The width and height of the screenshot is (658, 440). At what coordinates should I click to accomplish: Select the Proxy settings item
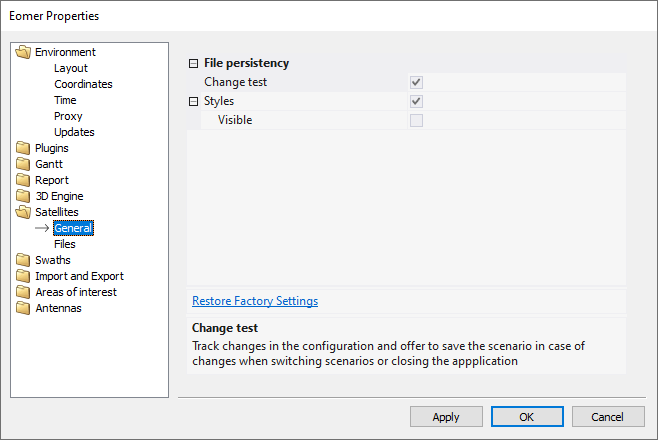[68, 116]
